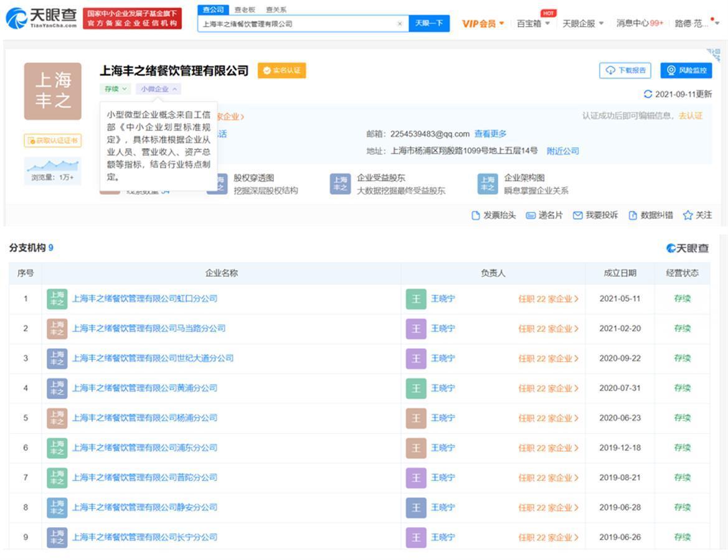728x560 pixels.
Task: Expand the 存续 status dropdown
Action: (x=115, y=88)
